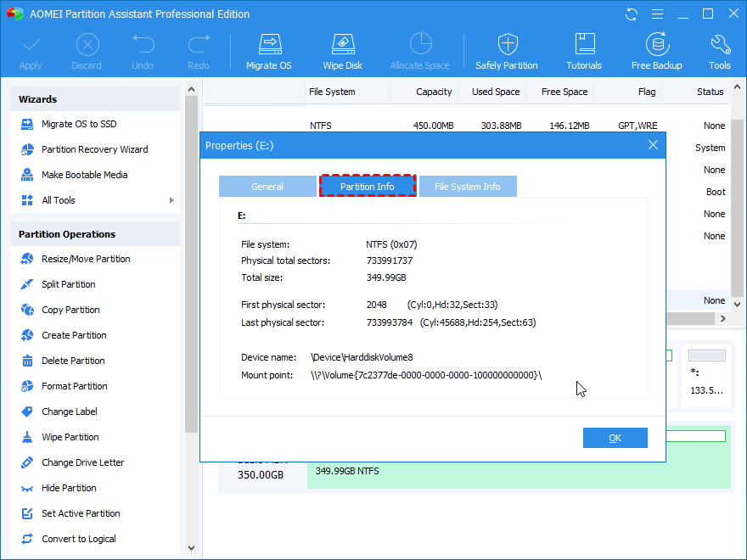Select the 450.00MB NTFS partition row
The height and width of the screenshot is (560, 747).
[x=467, y=126]
